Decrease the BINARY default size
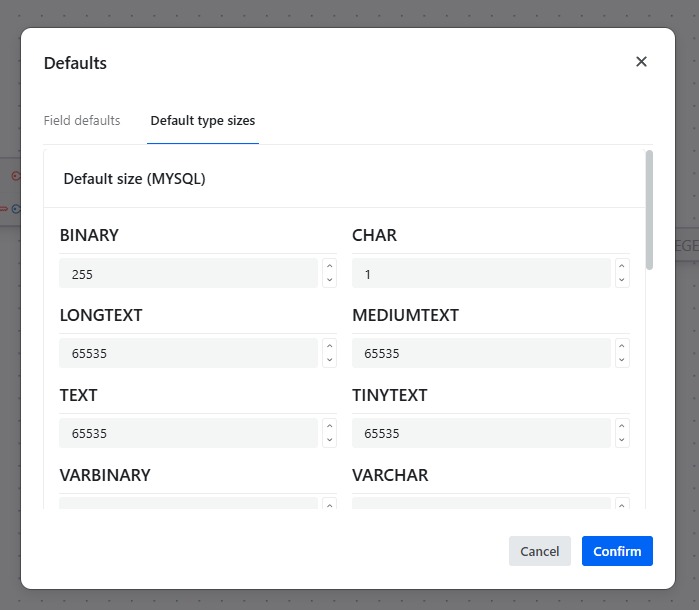699x610 pixels. pos(329,280)
